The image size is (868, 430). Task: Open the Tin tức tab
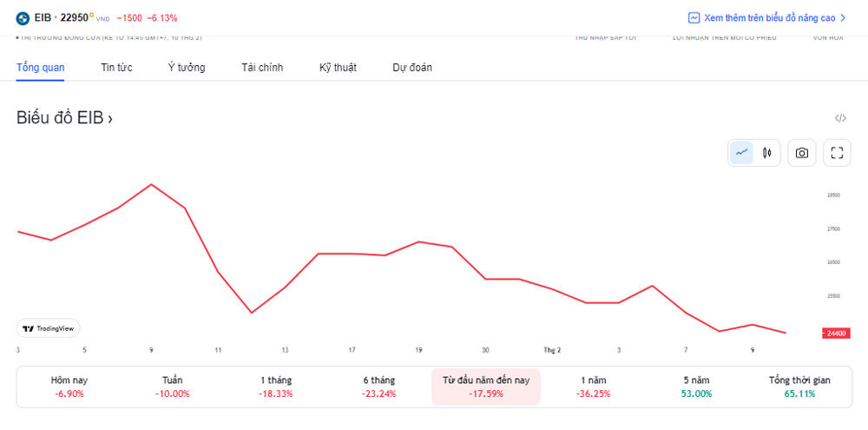point(116,68)
